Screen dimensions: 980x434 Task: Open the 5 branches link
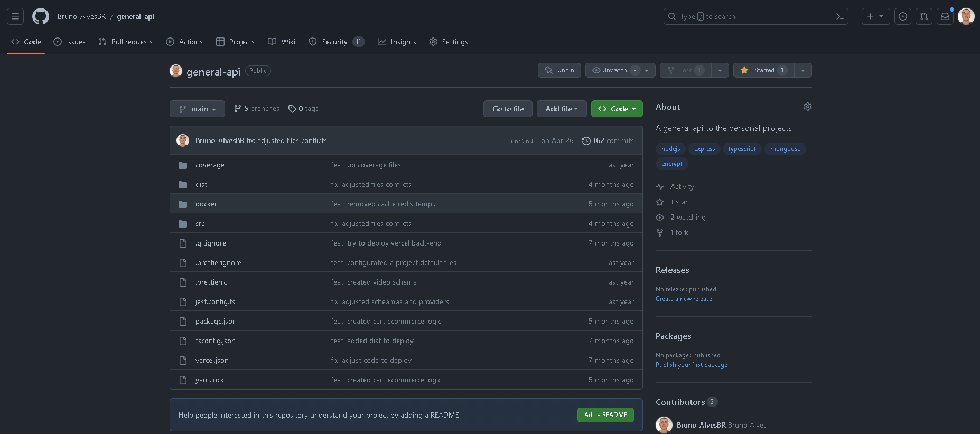point(256,109)
